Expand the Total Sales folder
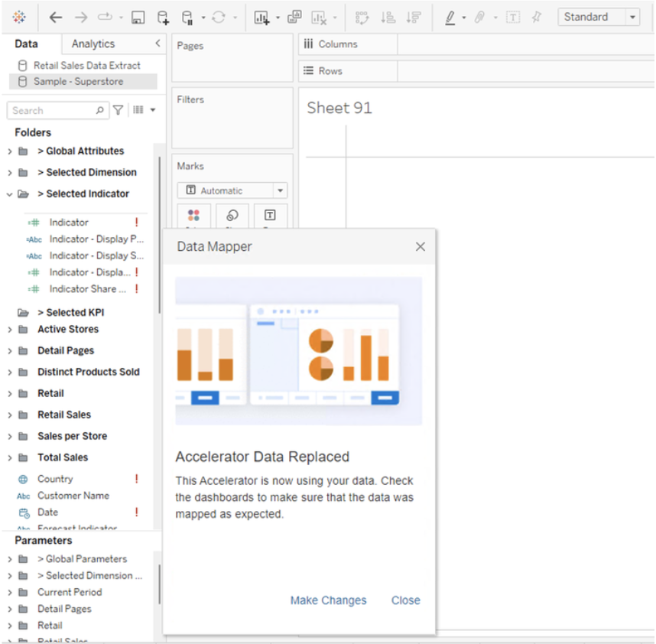656x644 pixels. [x=10, y=458]
